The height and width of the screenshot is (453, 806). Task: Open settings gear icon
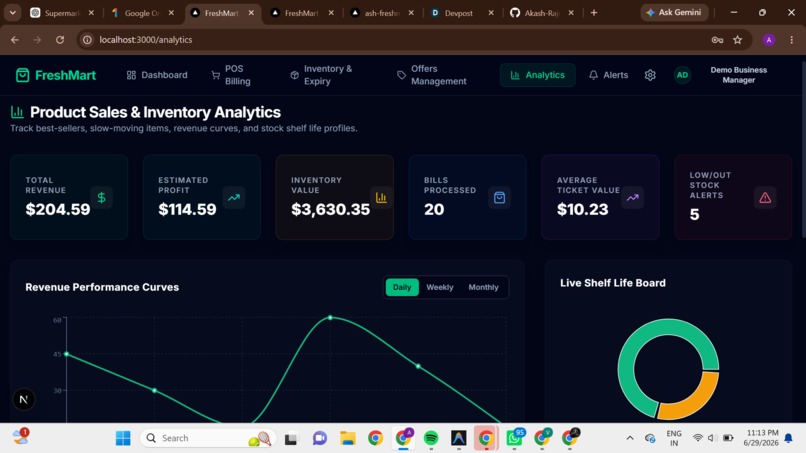point(650,75)
